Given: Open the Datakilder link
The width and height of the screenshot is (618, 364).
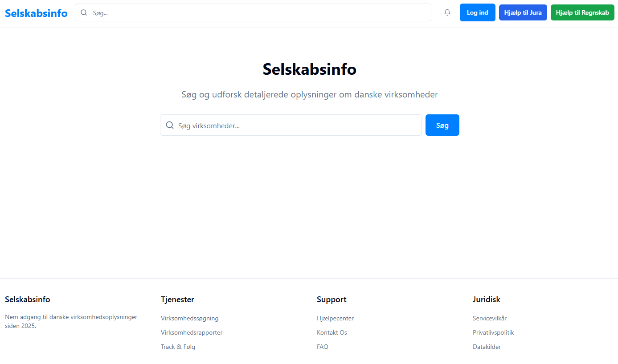Looking at the screenshot, I should coord(487,347).
